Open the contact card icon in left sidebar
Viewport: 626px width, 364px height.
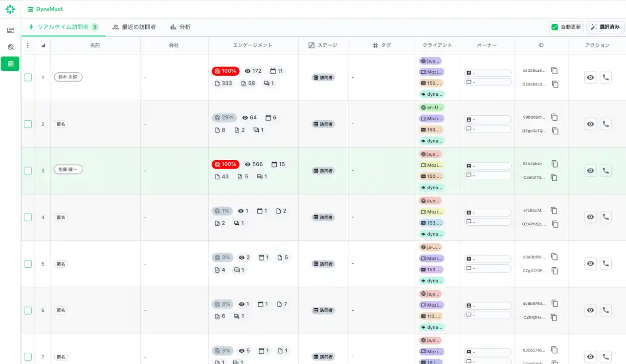[10, 30]
